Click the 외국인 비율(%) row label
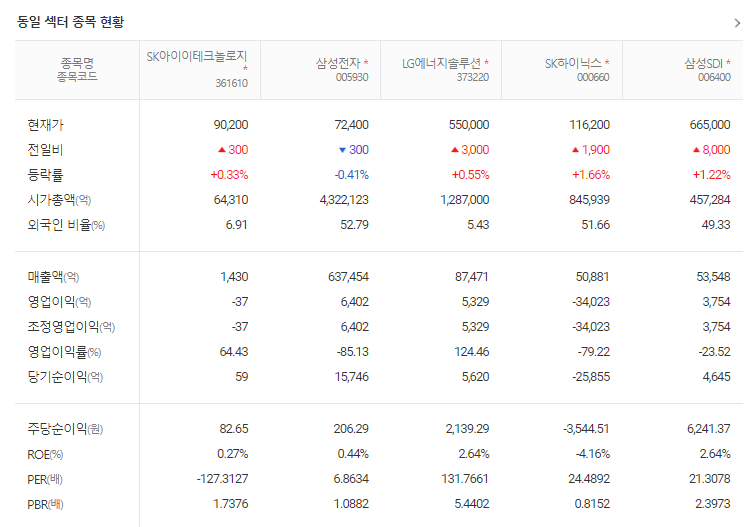Image resolution: width=750 pixels, height=527 pixels. tap(66, 225)
